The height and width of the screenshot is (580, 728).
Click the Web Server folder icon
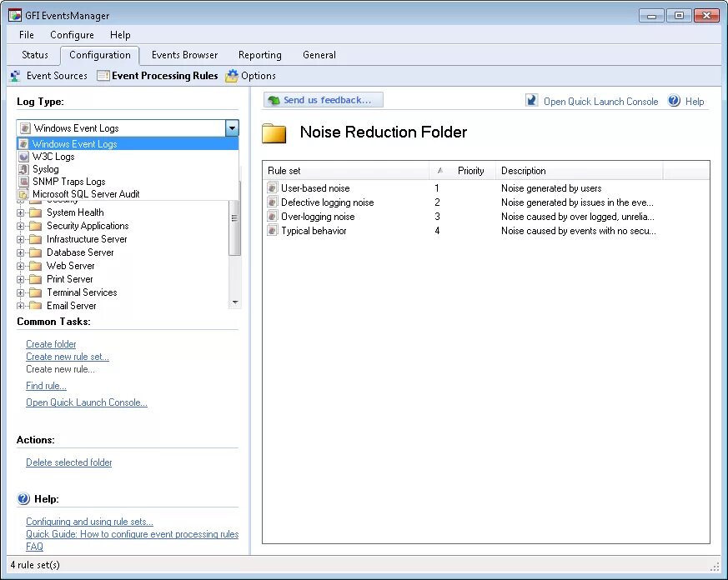point(35,266)
